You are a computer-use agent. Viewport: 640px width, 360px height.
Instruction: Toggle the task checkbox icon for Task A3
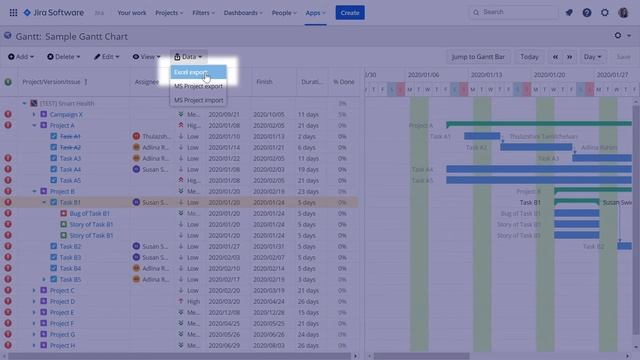(x=53, y=158)
